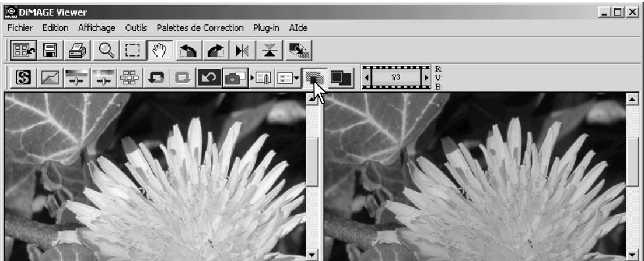Open tone curve and histogram palette
Image resolution: width=644 pixels, height=261 pixels.
point(50,77)
